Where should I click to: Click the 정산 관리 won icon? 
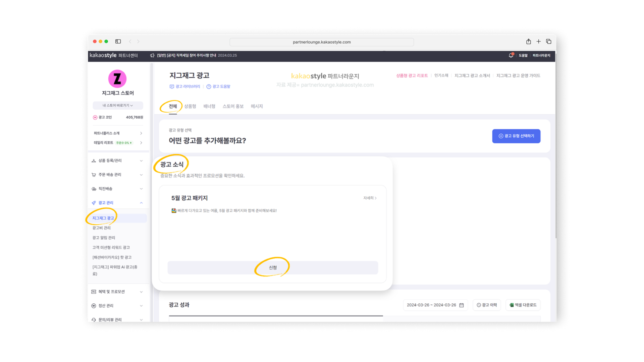point(94,306)
